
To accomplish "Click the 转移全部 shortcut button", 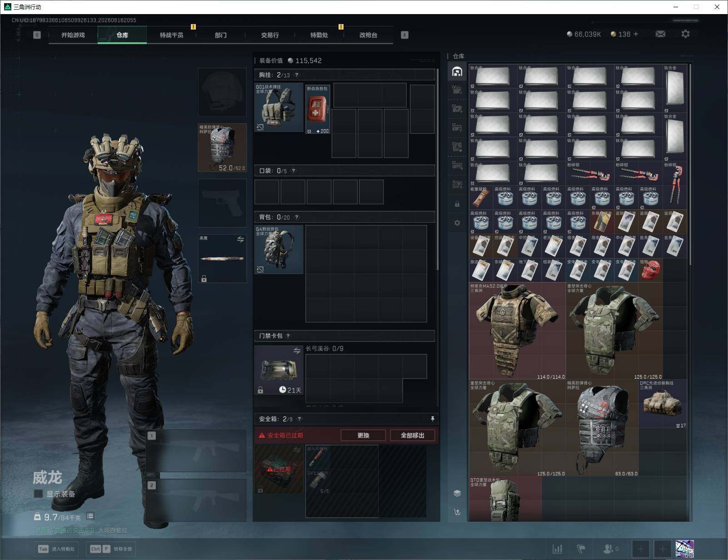I will [x=111, y=549].
